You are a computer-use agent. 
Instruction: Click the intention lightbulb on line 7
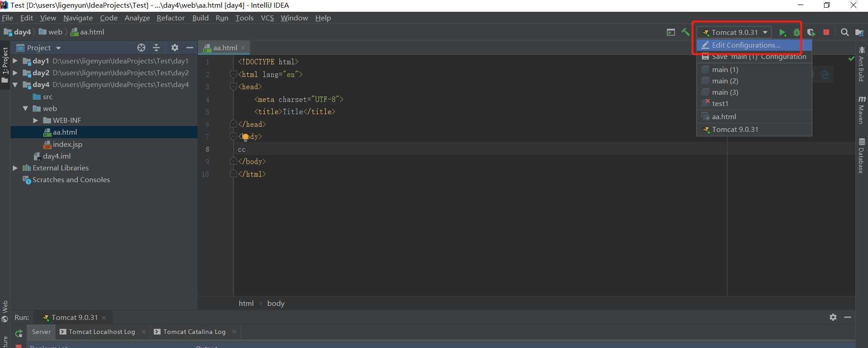click(245, 137)
